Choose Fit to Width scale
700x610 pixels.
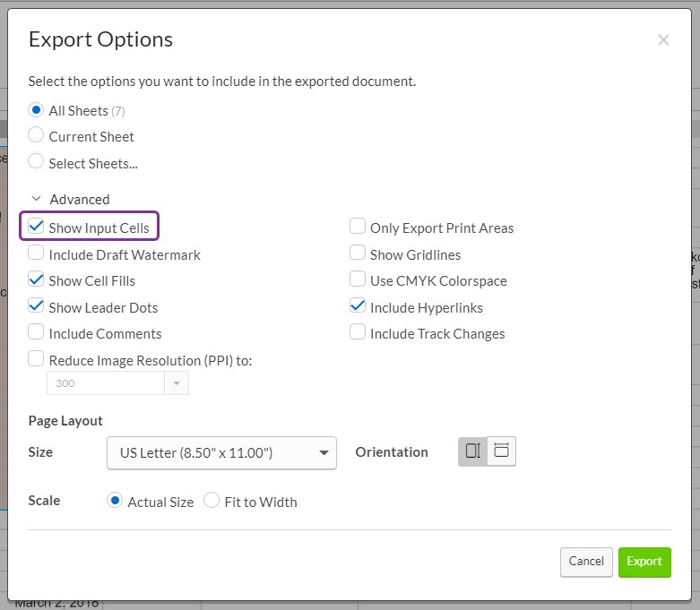pyautogui.click(x=212, y=502)
